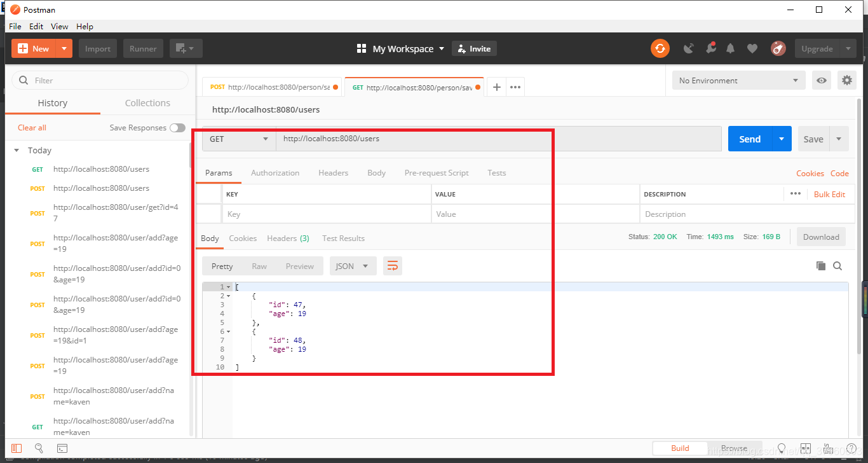The image size is (868, 463).
Task: Open the Manage Environments gear icon
Action: tap(846, 80)
